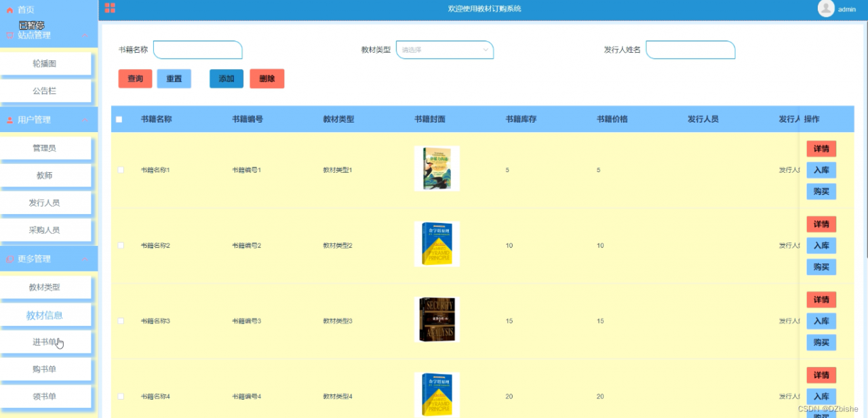Click the 站点管理 section icon

(x=9, y=35)
